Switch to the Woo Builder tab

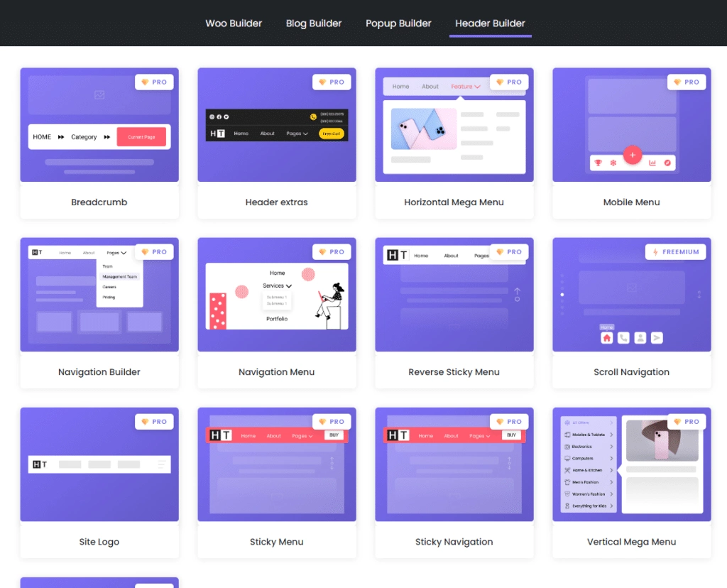234,23
